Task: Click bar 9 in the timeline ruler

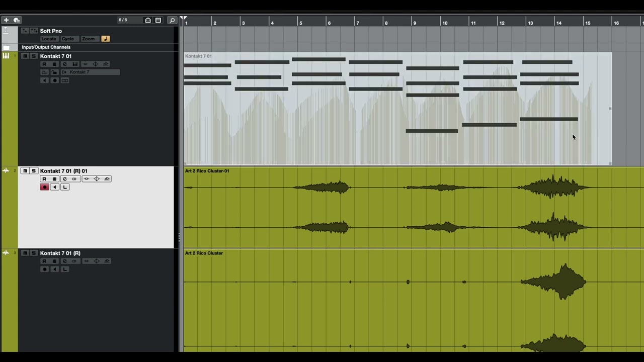Action: pos(415,23)
